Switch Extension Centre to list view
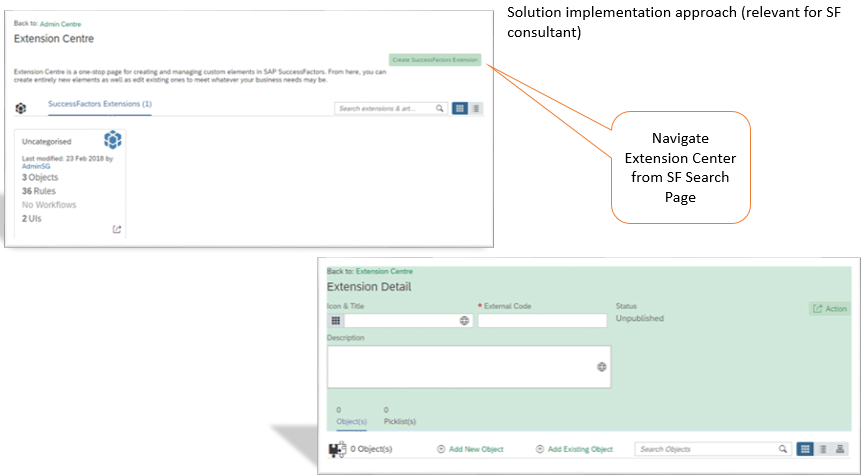 click(476, 109)
